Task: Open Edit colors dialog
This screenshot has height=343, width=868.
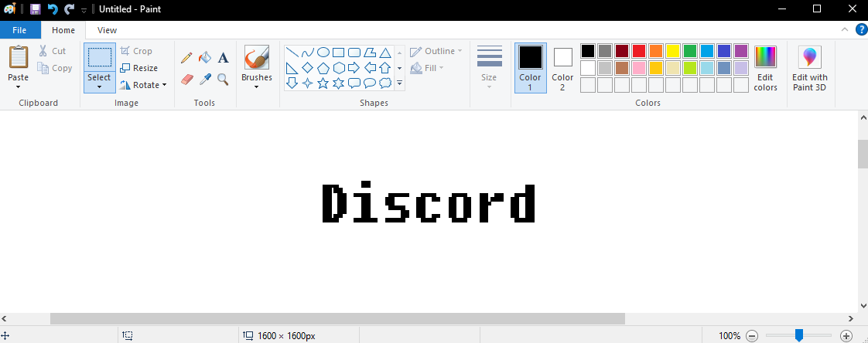Action: click(766, 67)
